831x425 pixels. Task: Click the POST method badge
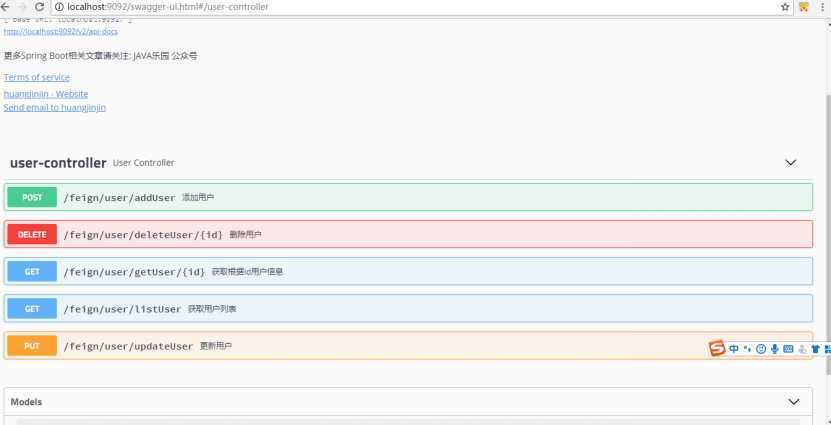point(32,197)
